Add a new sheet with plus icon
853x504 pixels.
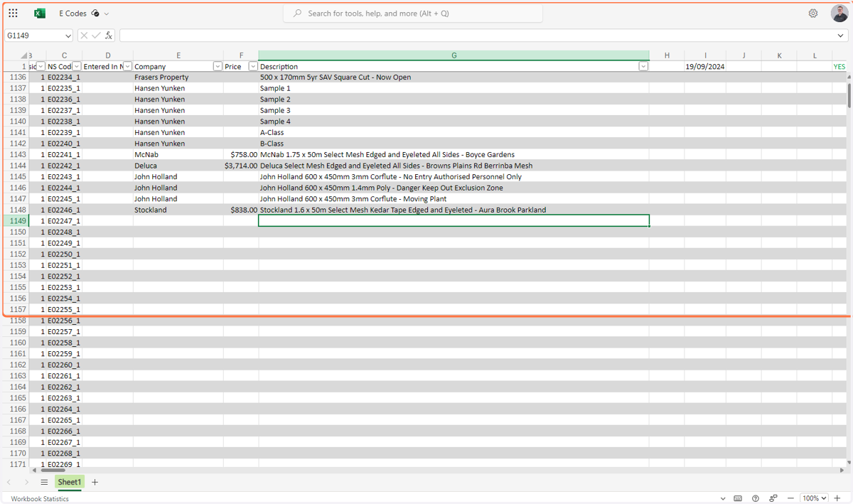(95, 482)
